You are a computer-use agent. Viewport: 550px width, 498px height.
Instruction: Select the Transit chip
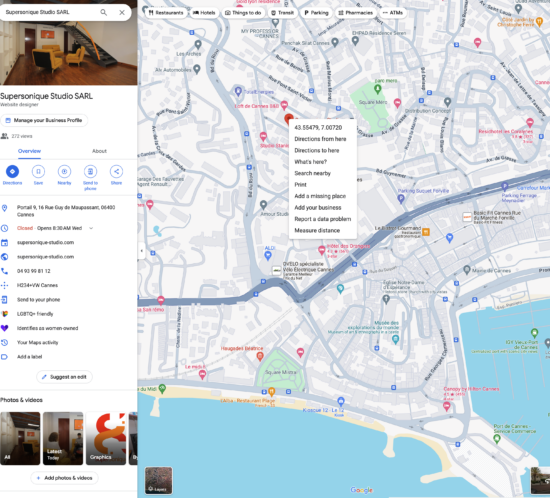[x=283, y=13]
